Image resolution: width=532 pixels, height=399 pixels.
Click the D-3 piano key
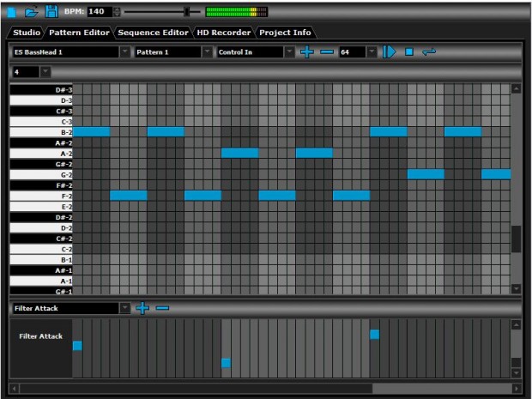[41, 100]
